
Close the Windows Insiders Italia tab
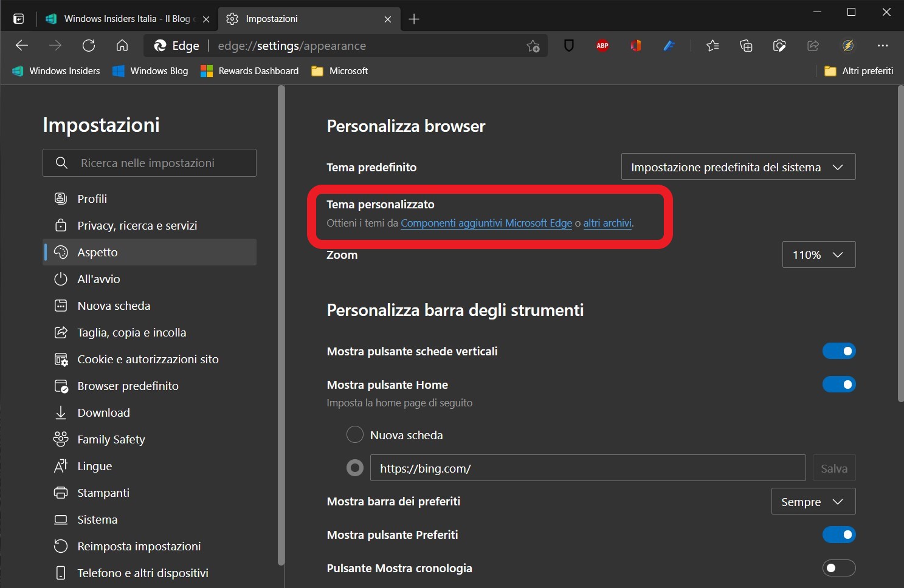[206, 19]
